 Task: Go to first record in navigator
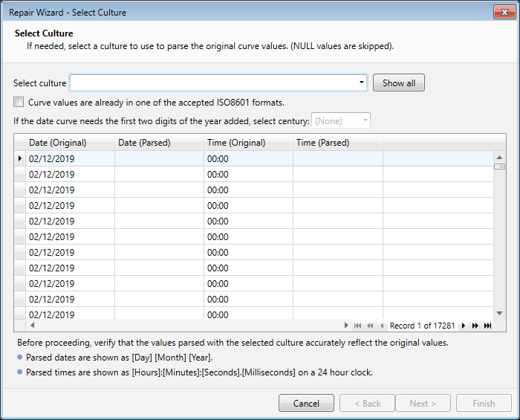click(x=358, y=326)
